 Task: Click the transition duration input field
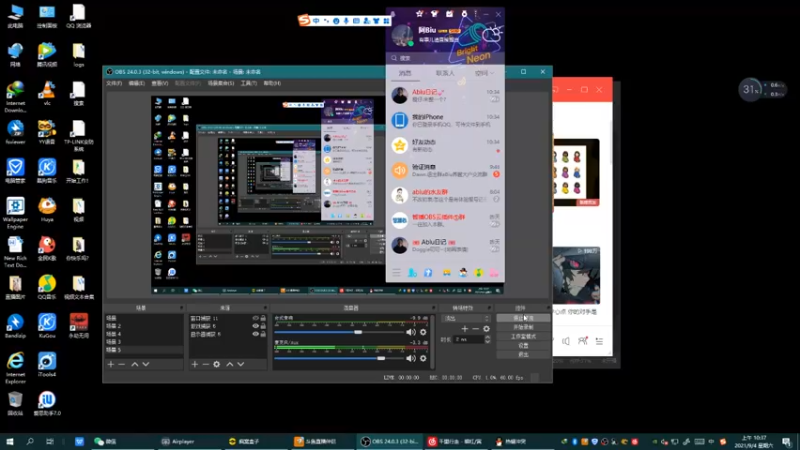point(469,339)
